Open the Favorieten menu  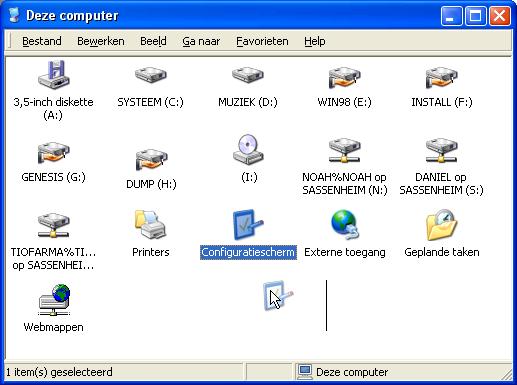pos(262,41)
